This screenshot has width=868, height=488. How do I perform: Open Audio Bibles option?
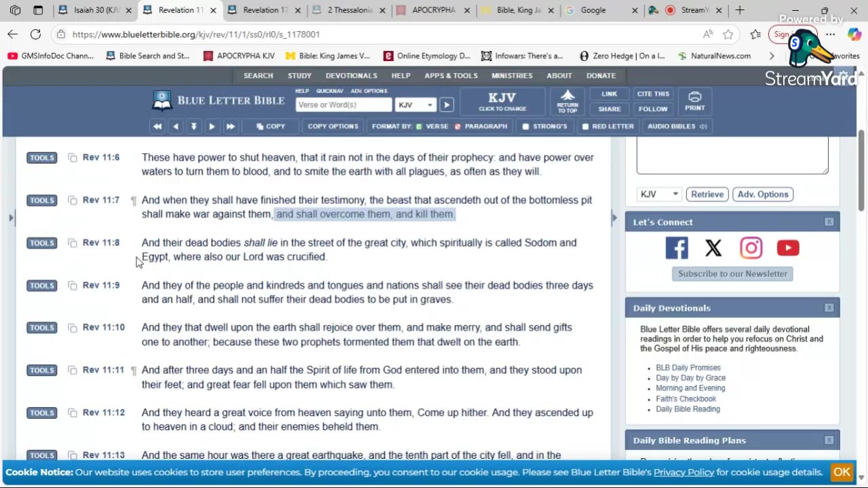point(677,126)
